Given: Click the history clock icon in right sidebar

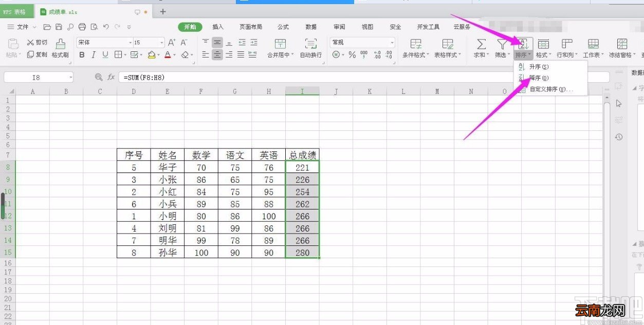Looking at the screenshot, I should (x=619, y=137).
